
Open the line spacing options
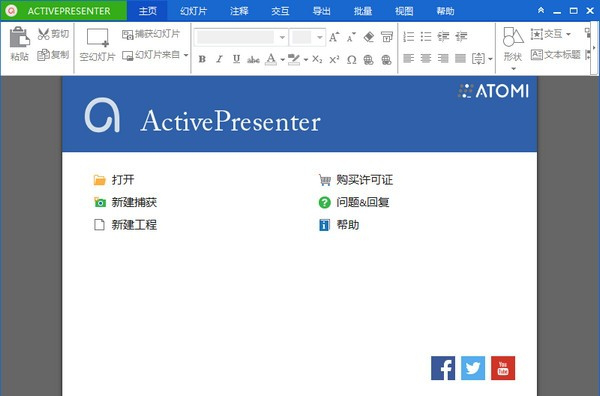click(x=481, y=59)
